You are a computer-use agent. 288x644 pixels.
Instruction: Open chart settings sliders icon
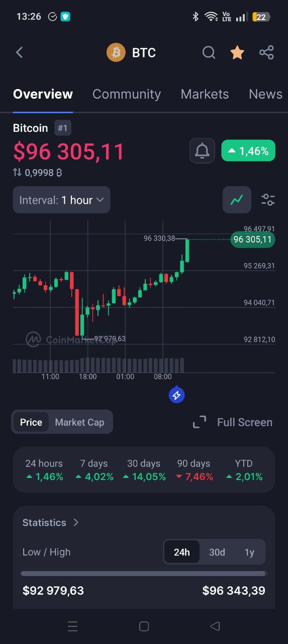coord(268,200)
